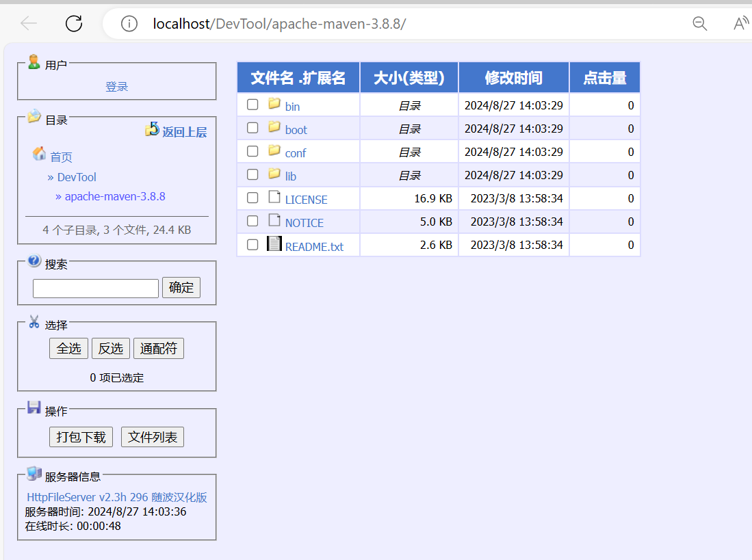Click the site info icon before URL
This screenshot has width=752, height=560.
point(129,24)
